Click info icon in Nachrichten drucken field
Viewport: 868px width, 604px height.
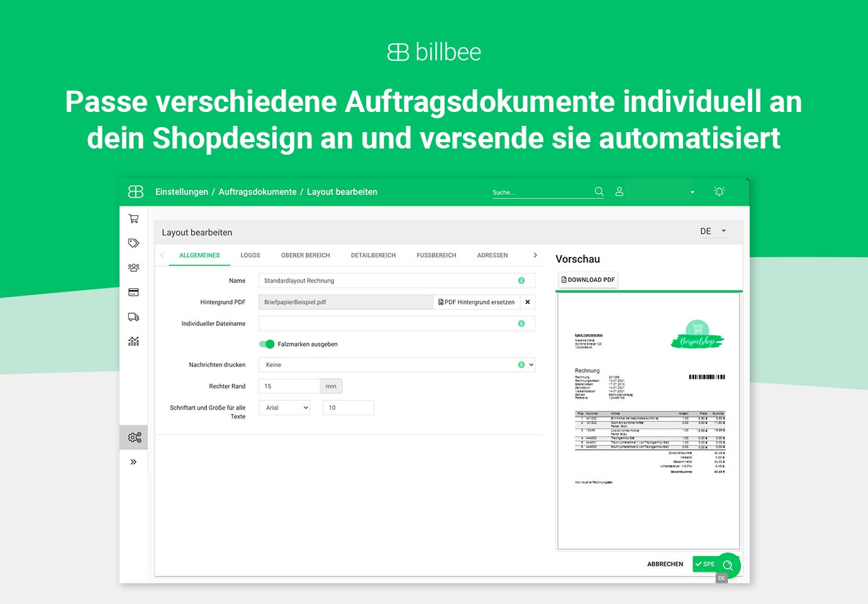pos(521,365)
